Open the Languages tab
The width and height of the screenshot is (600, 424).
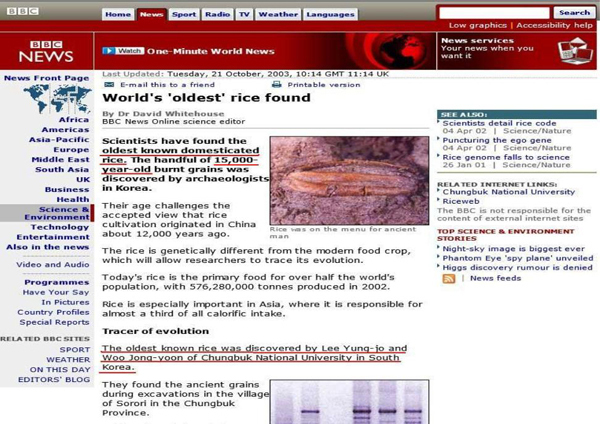tap(331, 14)
